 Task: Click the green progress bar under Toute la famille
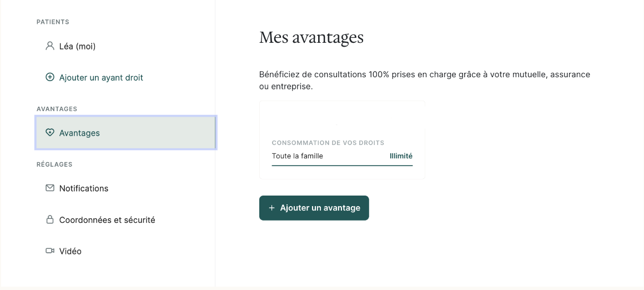342,166
